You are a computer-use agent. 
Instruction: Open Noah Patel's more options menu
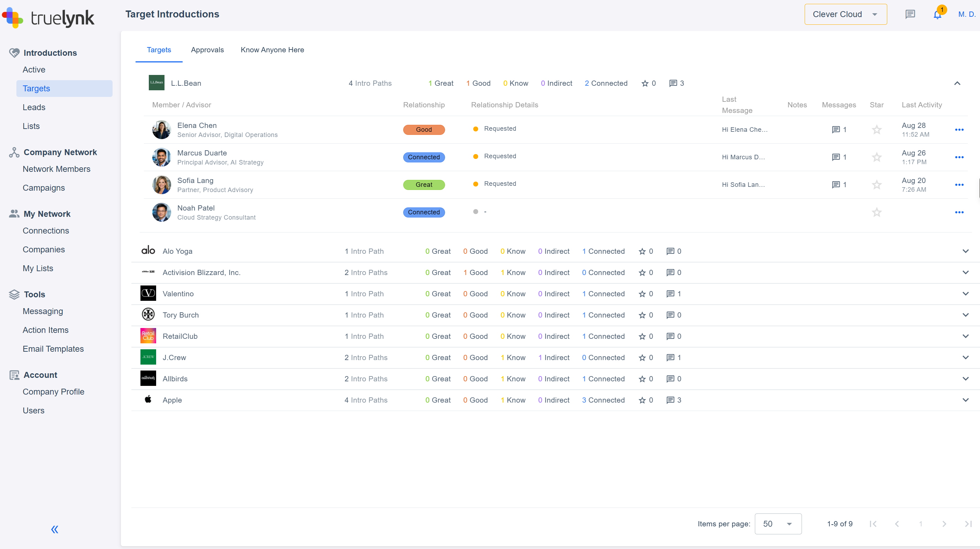pos(959,212)
